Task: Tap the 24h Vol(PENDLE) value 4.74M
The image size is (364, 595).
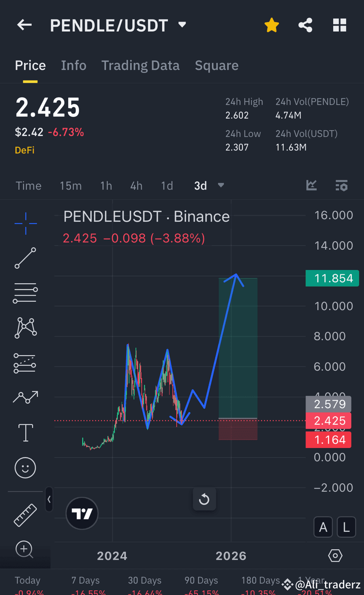Action: (x=288, y=116)
